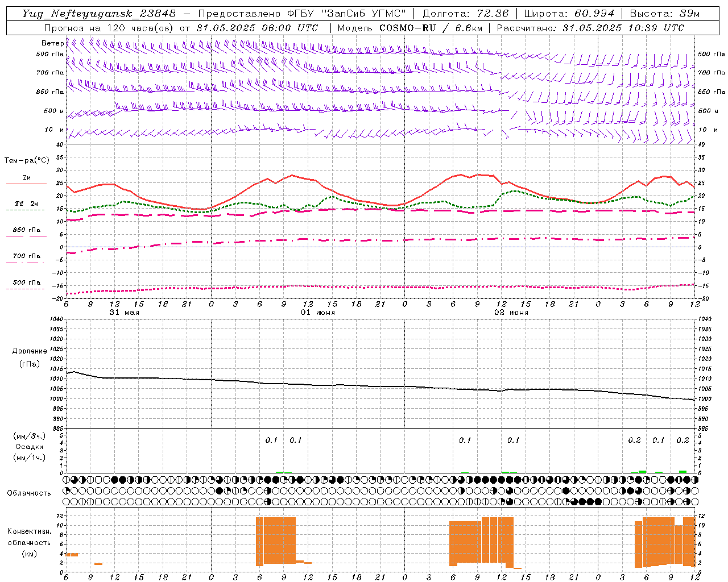Click the Осадки panel label
The width and height of the screenshot is (728, 582).
pyautogui.click(x=30, y=447)
